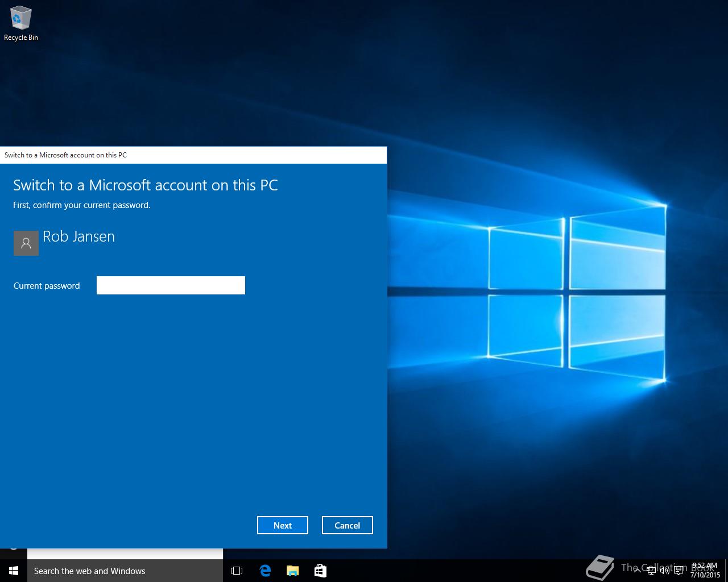The image size is (728, 582).
Task: Open Task View from the taskbar
Action: (237, 571)
